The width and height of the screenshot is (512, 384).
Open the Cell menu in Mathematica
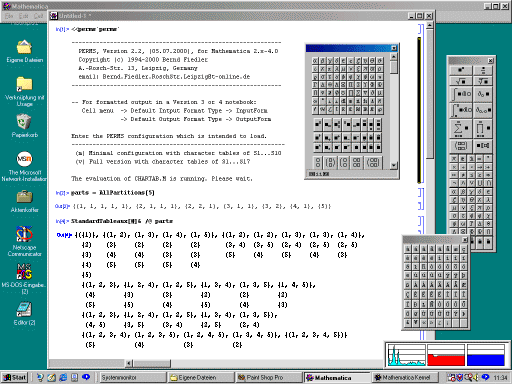(38, 16)
